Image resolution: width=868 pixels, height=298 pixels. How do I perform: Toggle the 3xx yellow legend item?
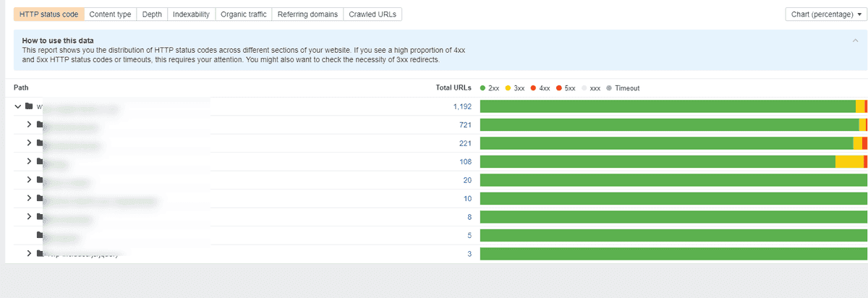pos(515,88)
